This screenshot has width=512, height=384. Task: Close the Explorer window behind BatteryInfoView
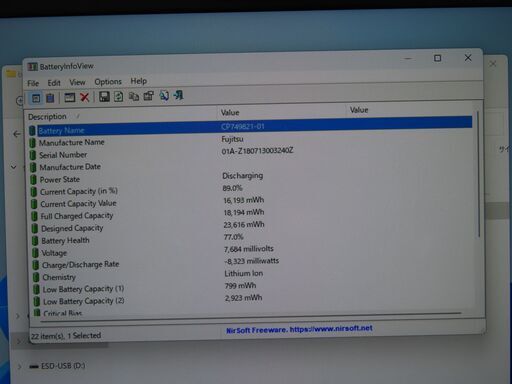pyautogui.click(x=493, y=63)
